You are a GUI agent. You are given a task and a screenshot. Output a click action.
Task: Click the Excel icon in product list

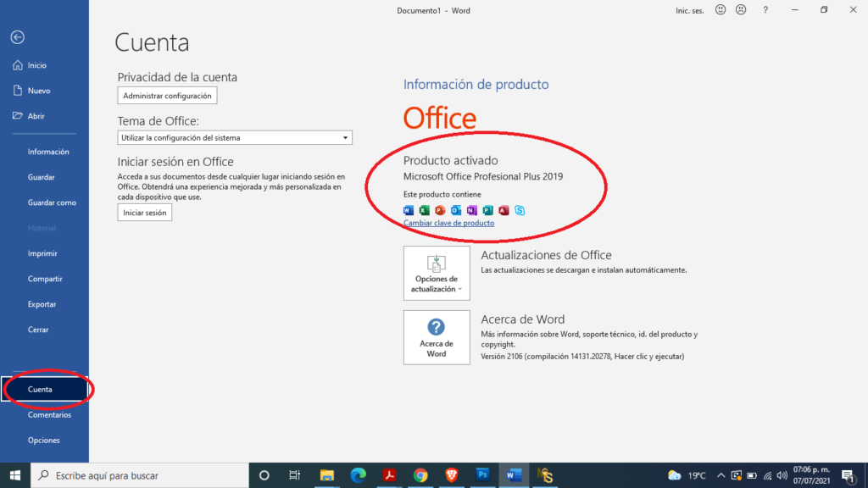pos(424,210)
